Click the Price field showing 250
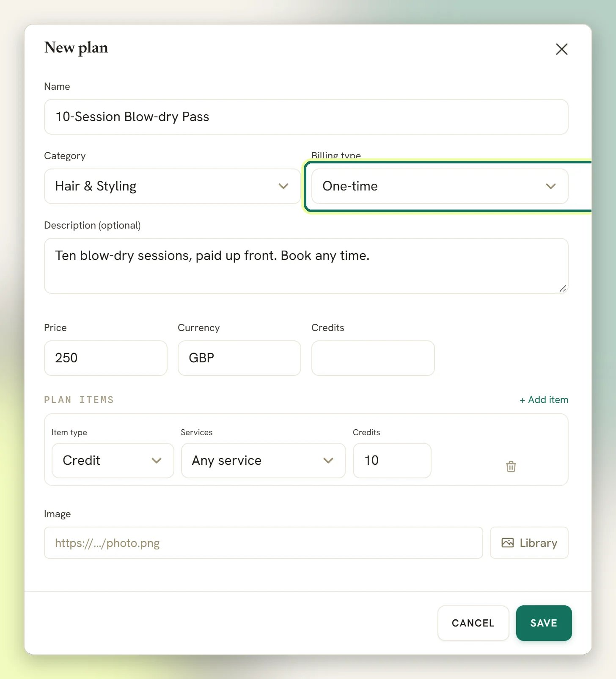616x679 pixels. point(105,358)
